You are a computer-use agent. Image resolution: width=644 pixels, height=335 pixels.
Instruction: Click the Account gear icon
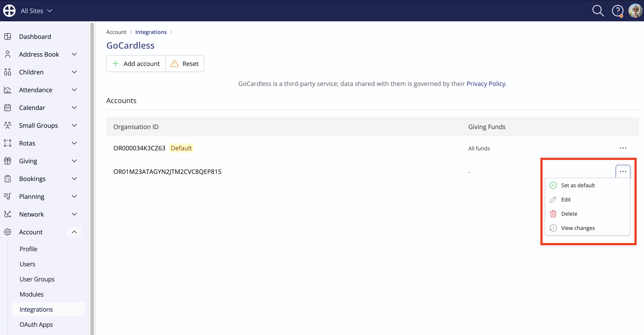pos(8,232)
